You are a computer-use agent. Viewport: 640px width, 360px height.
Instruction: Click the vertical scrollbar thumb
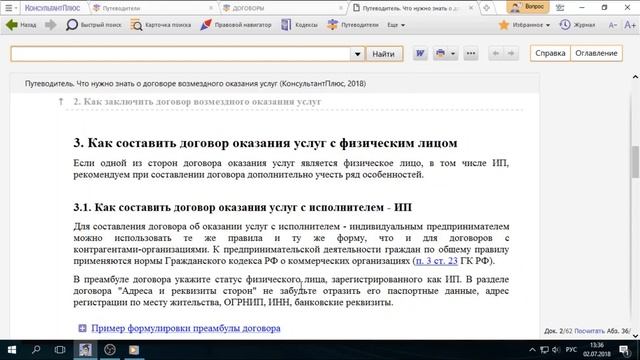tap(635, 162)
